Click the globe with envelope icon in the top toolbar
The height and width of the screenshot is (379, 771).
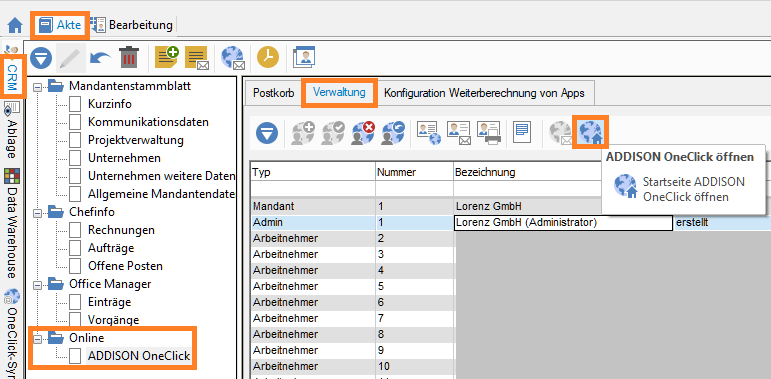[233, 58]
